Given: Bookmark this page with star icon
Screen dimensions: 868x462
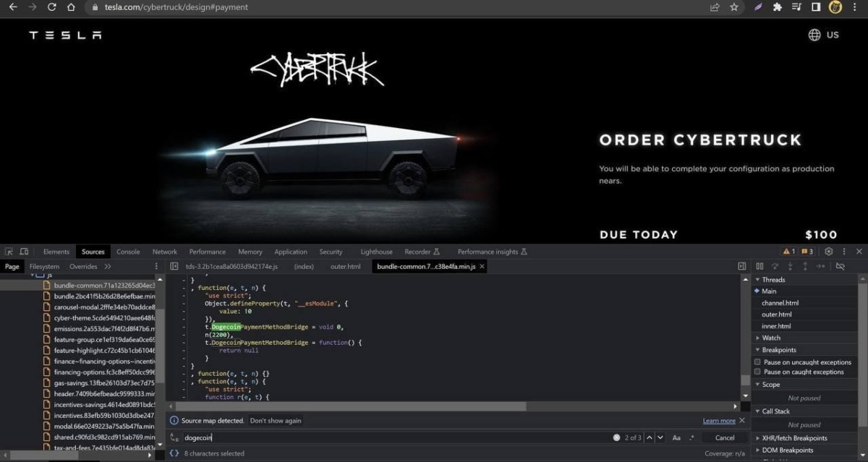Looking at the screenshot, I should 734,7.
